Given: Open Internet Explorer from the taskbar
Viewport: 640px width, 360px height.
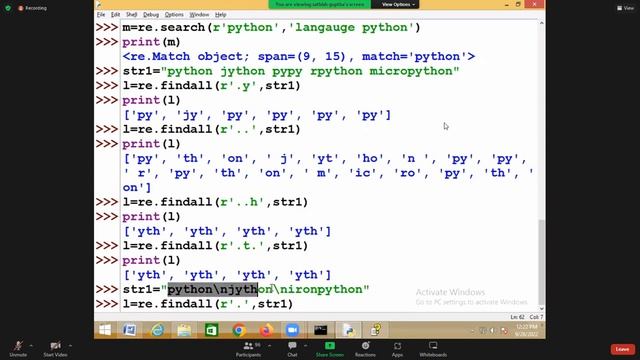Looking at the screenshot, I should click(x=157, y=330).
